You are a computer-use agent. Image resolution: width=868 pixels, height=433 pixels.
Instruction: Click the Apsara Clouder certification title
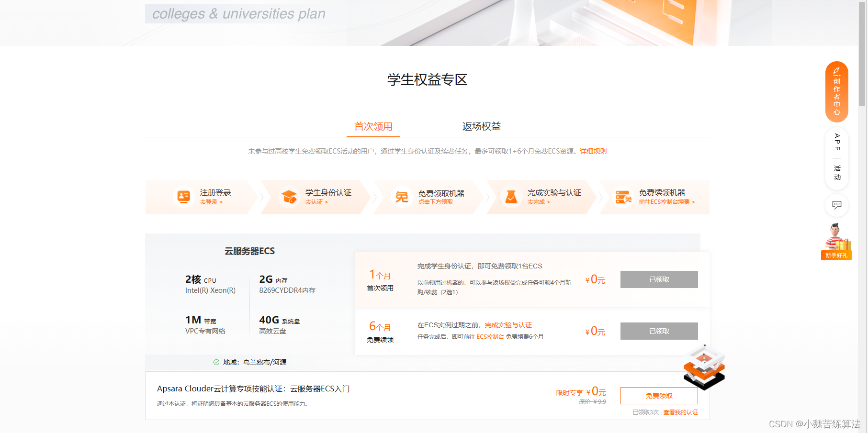(x=253, y=389)
